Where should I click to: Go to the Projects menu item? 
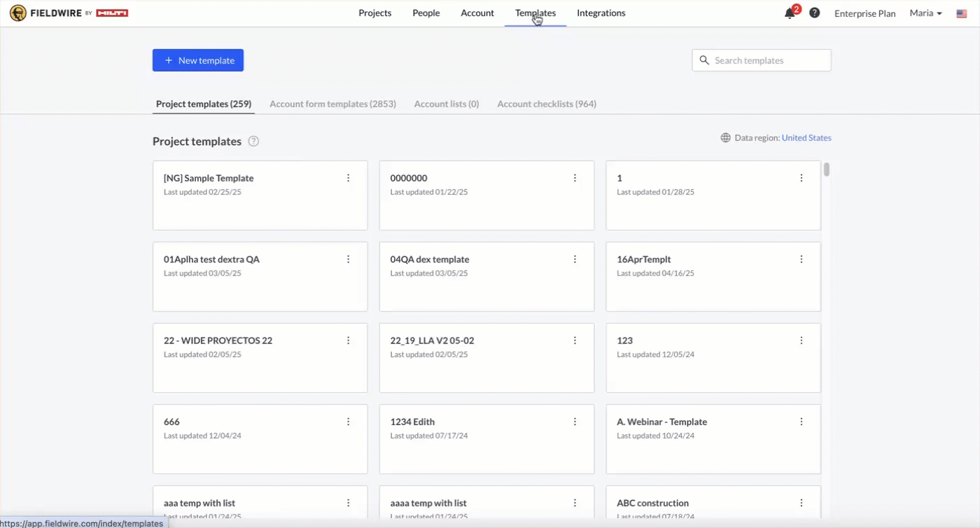(x=374, y=13)
